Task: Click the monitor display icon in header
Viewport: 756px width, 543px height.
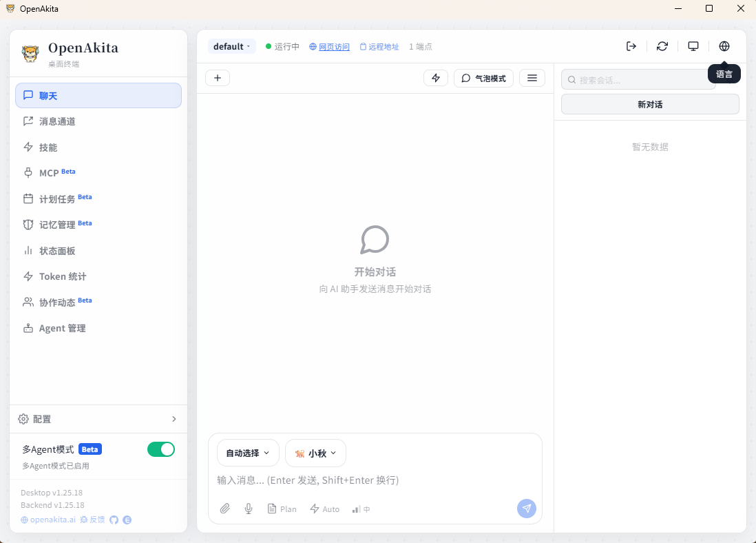Action: point(693,46)
